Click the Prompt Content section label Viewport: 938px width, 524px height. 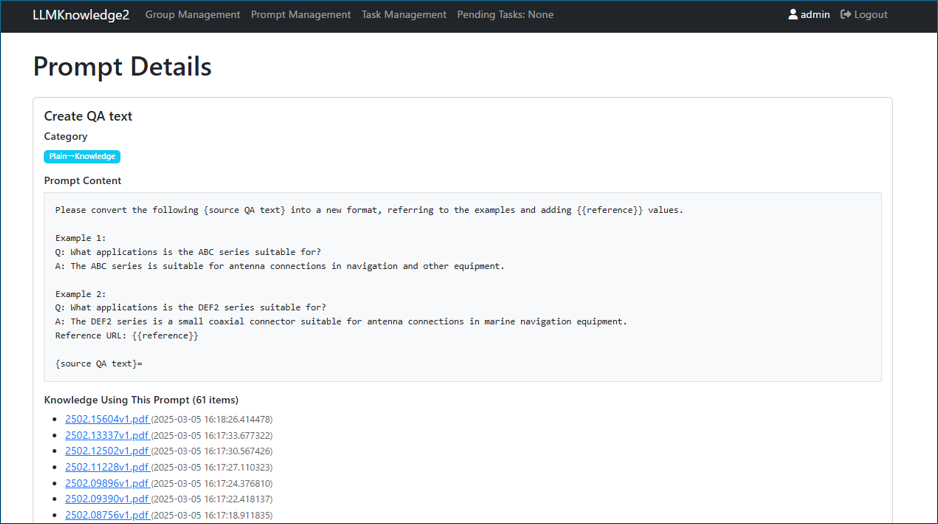coord(82,181)
